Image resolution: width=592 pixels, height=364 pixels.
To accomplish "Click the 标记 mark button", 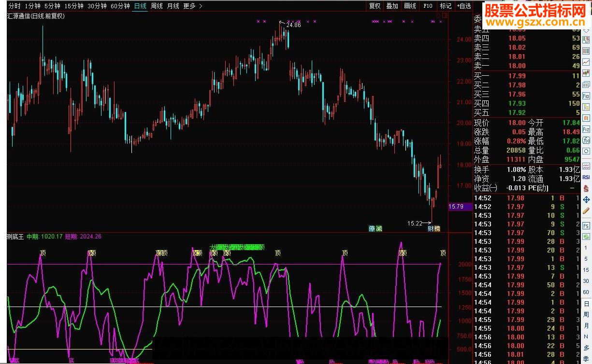I will click(x=445, y=6).
